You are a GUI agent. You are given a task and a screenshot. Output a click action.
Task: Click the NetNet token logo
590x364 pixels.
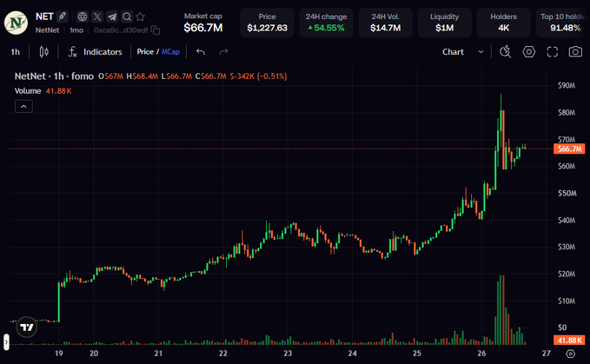pos(16,23)
